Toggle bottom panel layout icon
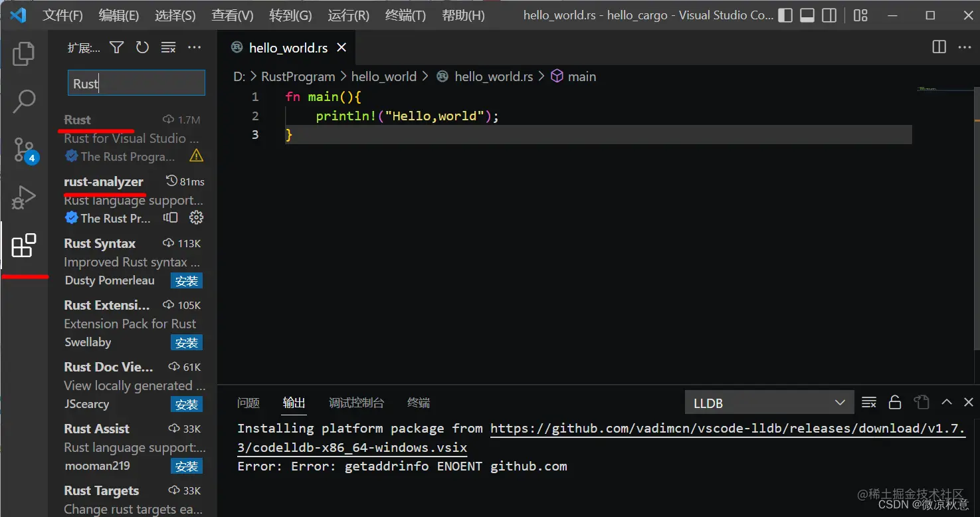 click(x=807, y=15)
